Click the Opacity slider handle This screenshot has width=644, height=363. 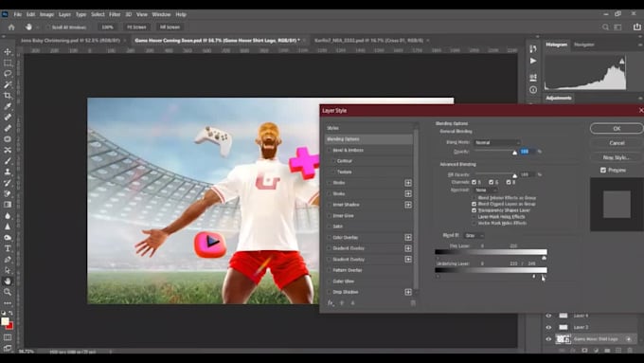pyautogui.click(x=514, y=153)
